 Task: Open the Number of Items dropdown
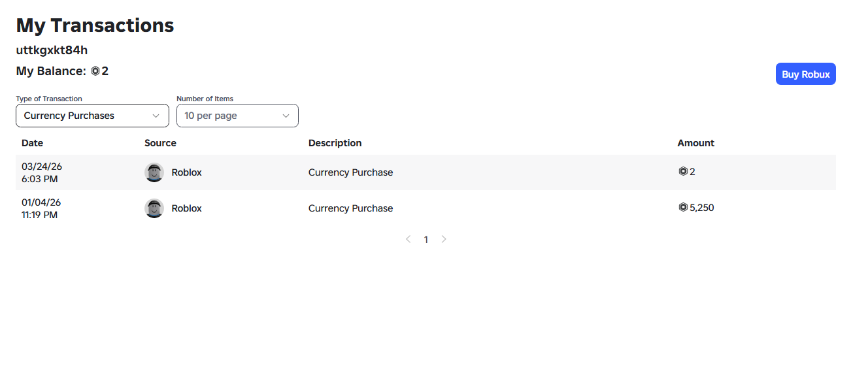point(237,116)
